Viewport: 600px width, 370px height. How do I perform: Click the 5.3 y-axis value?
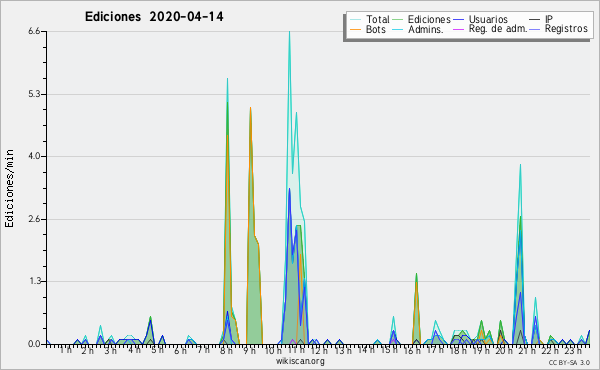click(x=34, y=94)
